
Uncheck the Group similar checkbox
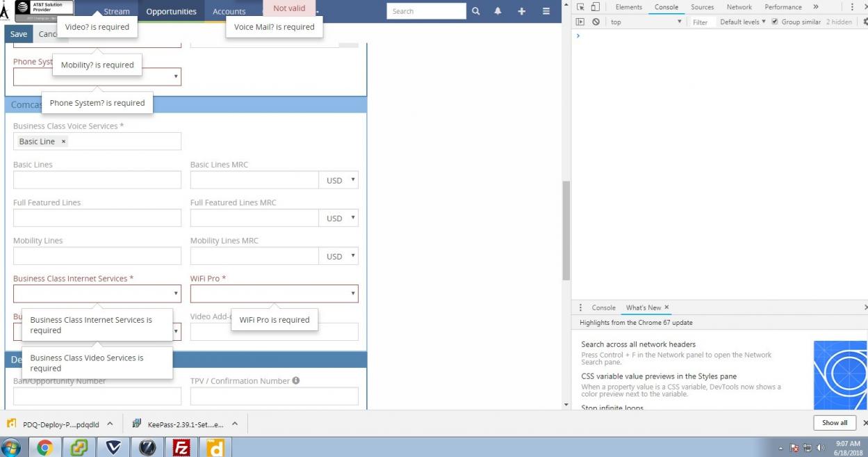click(775, 22)
